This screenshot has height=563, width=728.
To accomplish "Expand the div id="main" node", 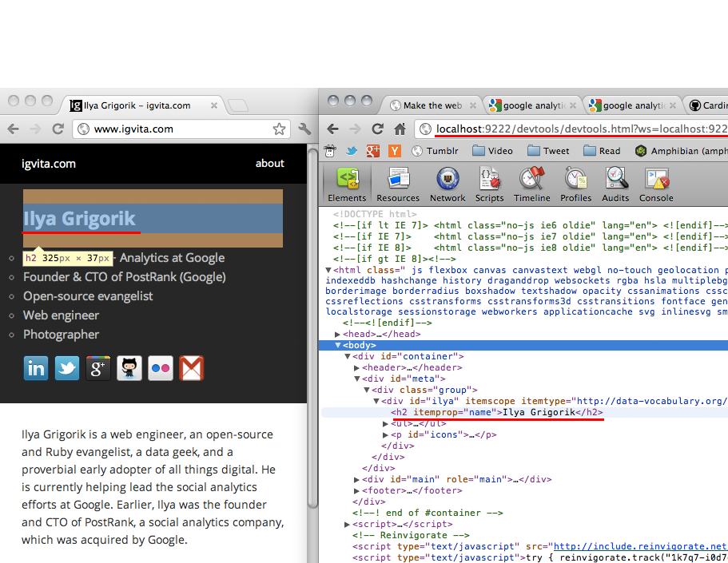I will pyautogui.click(x=356, y=479).
